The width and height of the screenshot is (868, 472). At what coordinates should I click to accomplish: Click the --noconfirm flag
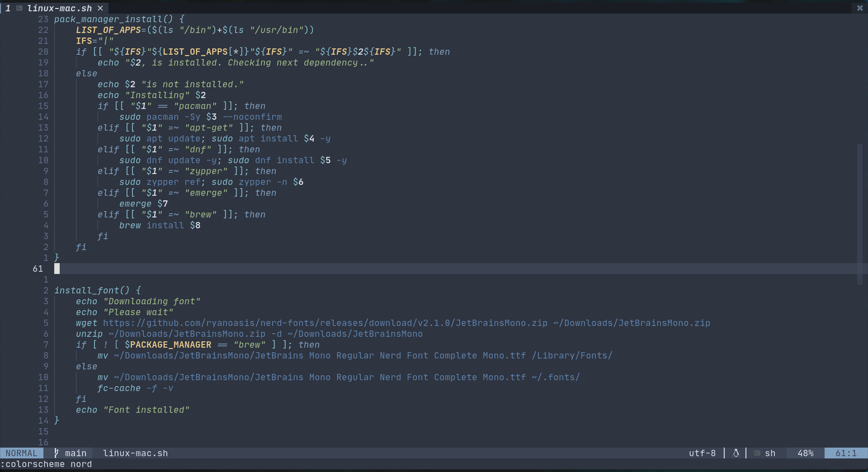point(252,117)
